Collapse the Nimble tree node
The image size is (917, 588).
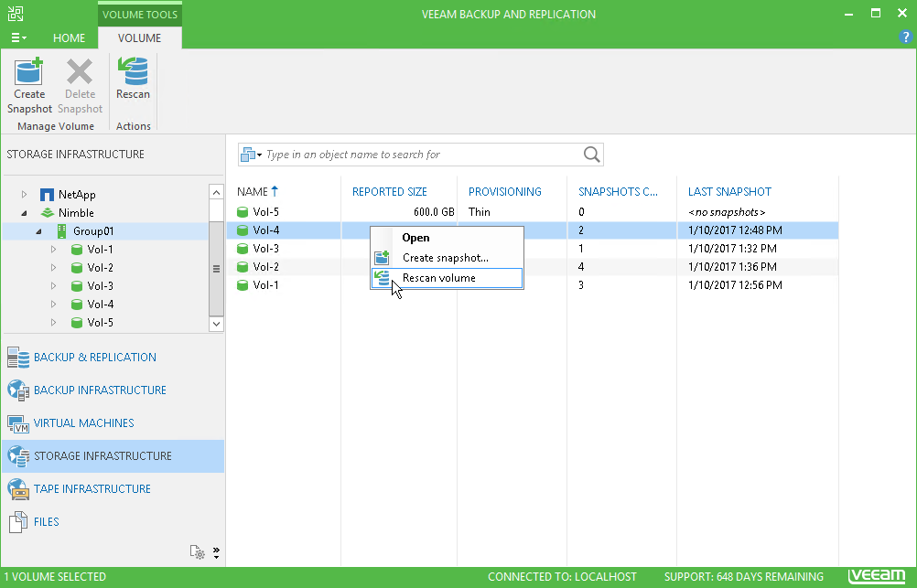click(24, 213)
